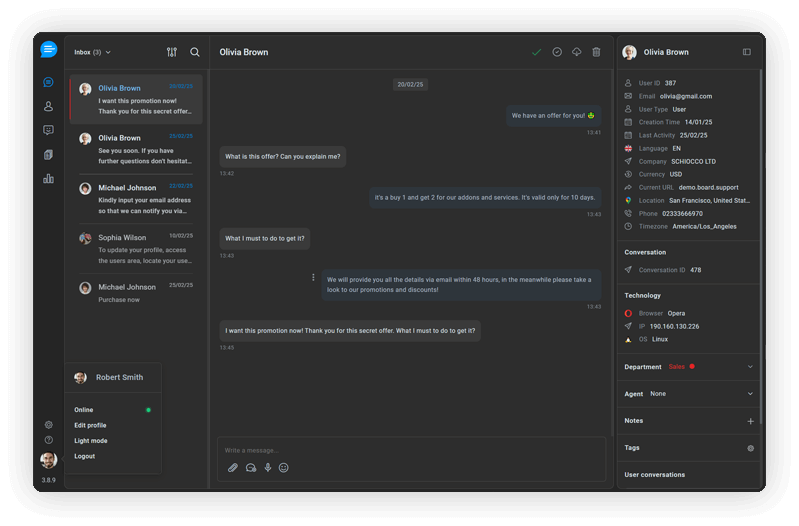Open Michael Johnson 22/02/25 conversation
The image size is (799, 526).
coord(136,199)
